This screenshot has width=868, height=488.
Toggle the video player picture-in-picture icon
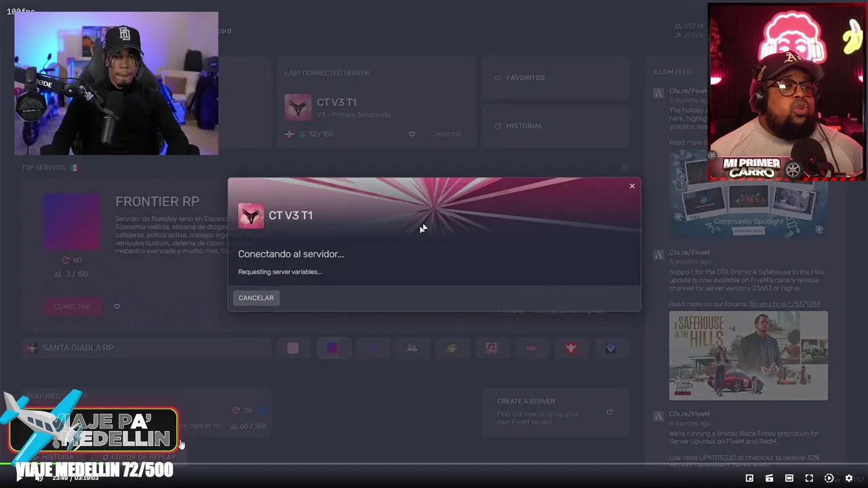tap(749, 478)
